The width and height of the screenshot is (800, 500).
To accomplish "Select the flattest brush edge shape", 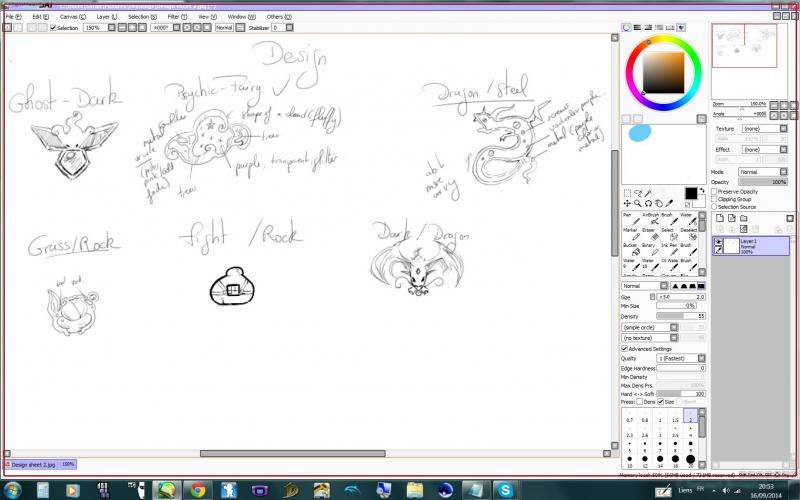I will [x=702, y=286].
